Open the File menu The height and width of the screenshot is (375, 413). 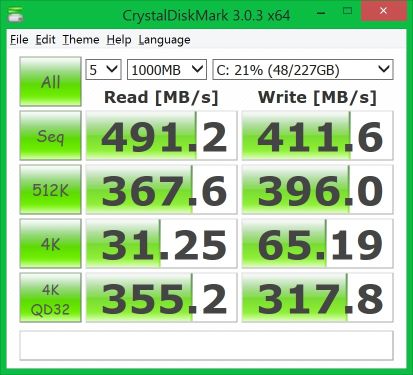tap(19, 40)
